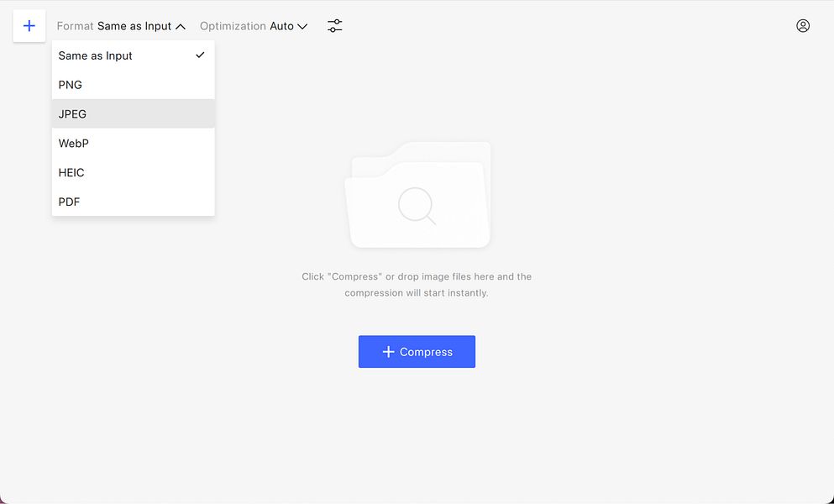Choose JPEG from the format list
The image size is (834, 504).
click(72, 113)
